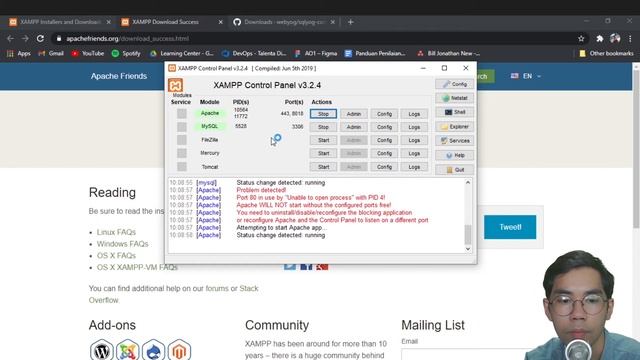Open DevOps Talenta bookmark

(254, 53)
